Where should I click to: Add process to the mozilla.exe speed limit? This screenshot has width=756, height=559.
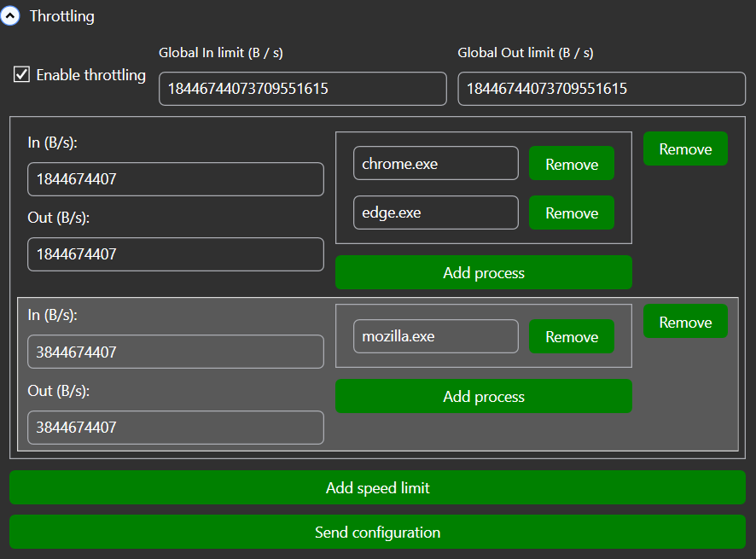[x=483, y=396]
